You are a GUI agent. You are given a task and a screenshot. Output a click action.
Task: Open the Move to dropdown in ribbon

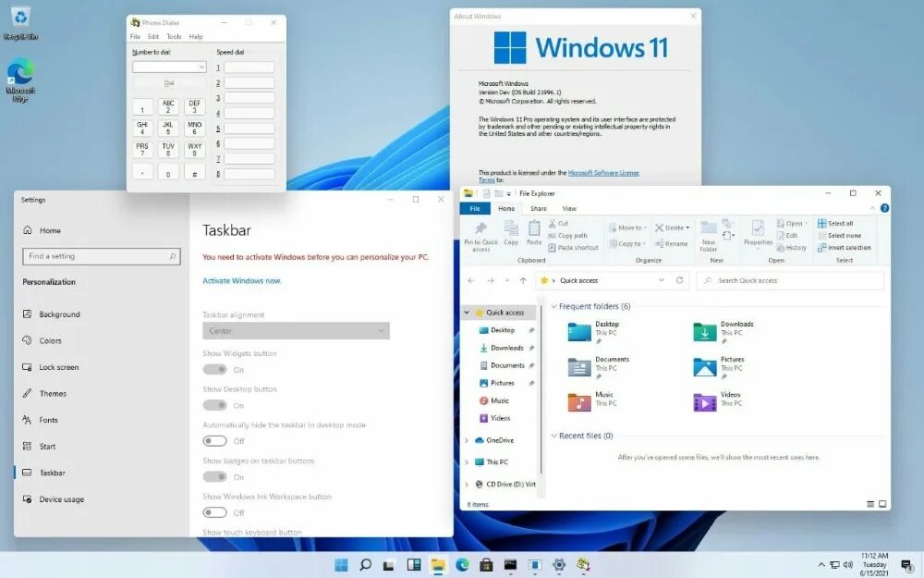(627, 228)
